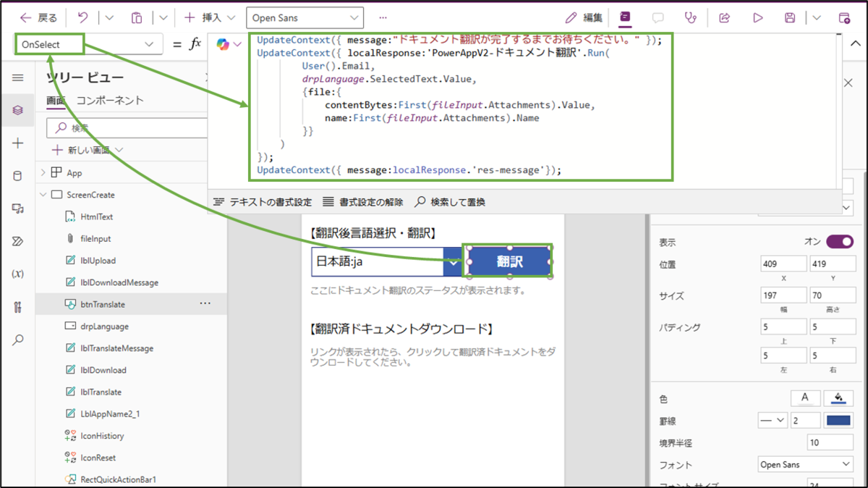Screen dimensions: 868x488
Task: Click the Share icon
Action: coord(724,17)
